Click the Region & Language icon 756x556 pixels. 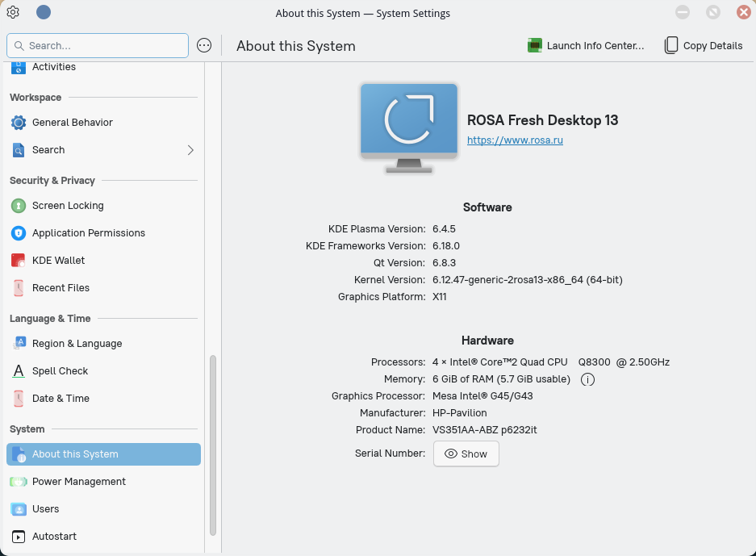click(x=19, y=344)
